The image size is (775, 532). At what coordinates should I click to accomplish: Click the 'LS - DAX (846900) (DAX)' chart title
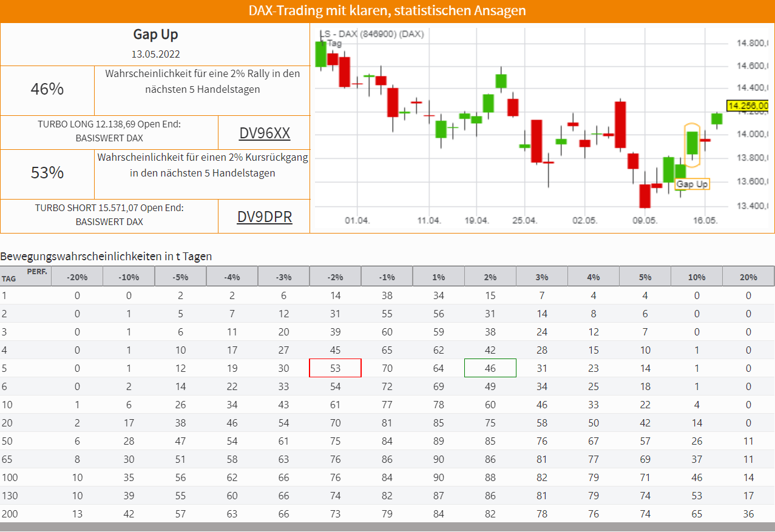pyautogui.click(x=371, y=34)
